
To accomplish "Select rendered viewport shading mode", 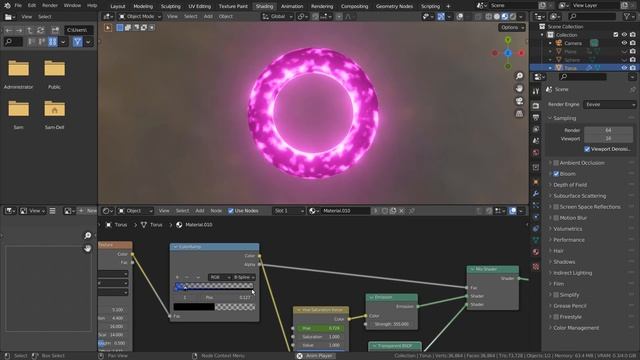I will point(513,17).
